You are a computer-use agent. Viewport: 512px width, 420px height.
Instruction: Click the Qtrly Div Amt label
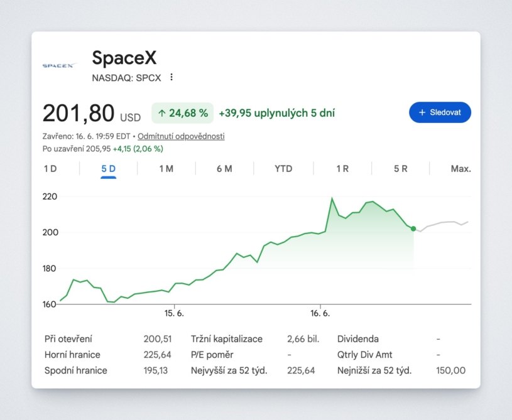coord(364,355)
